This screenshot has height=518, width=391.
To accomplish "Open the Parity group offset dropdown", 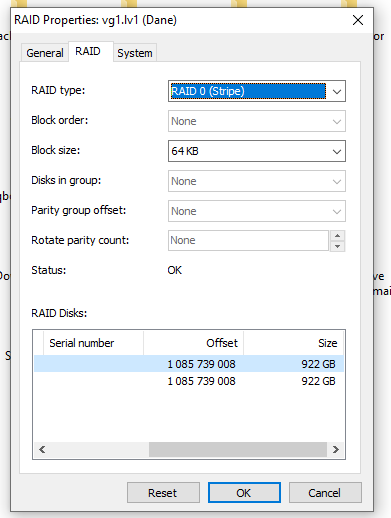I will point(257,211).
